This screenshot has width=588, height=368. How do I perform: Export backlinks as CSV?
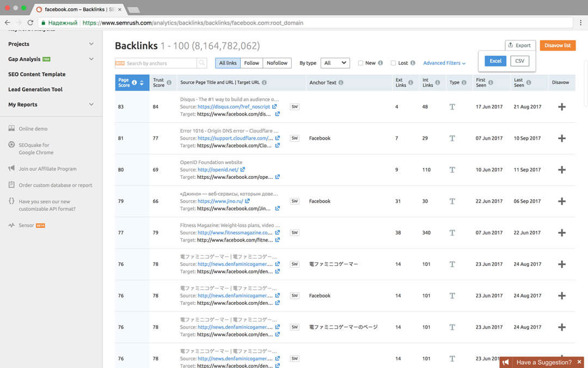click(x=520, y=61)
